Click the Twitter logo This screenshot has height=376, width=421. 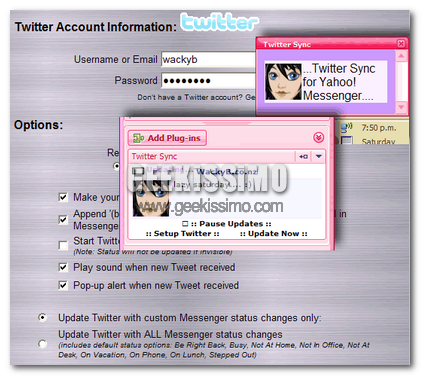(220, 22)
